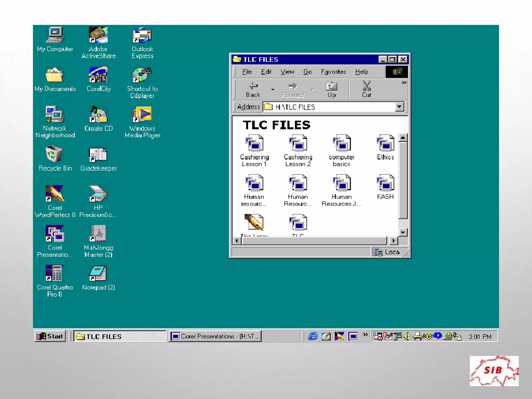Open the View menu
The height and width of the screenshot is (399, 532).
tap(287, 72)
